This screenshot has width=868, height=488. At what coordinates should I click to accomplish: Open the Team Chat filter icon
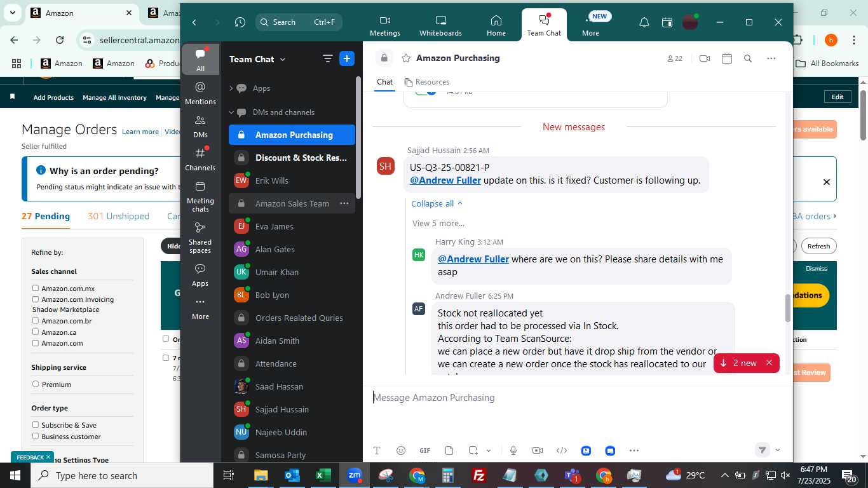coord(328,58)
